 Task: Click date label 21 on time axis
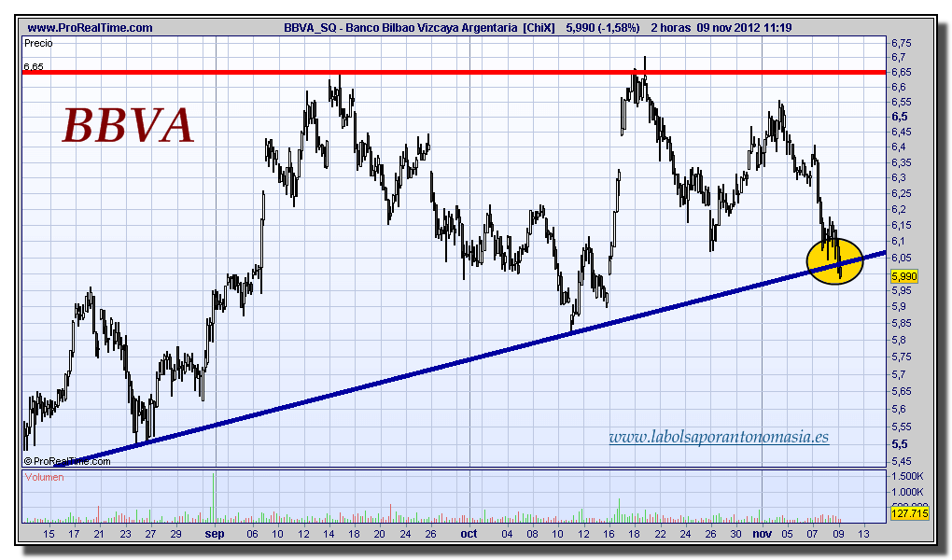coord(99,534)
